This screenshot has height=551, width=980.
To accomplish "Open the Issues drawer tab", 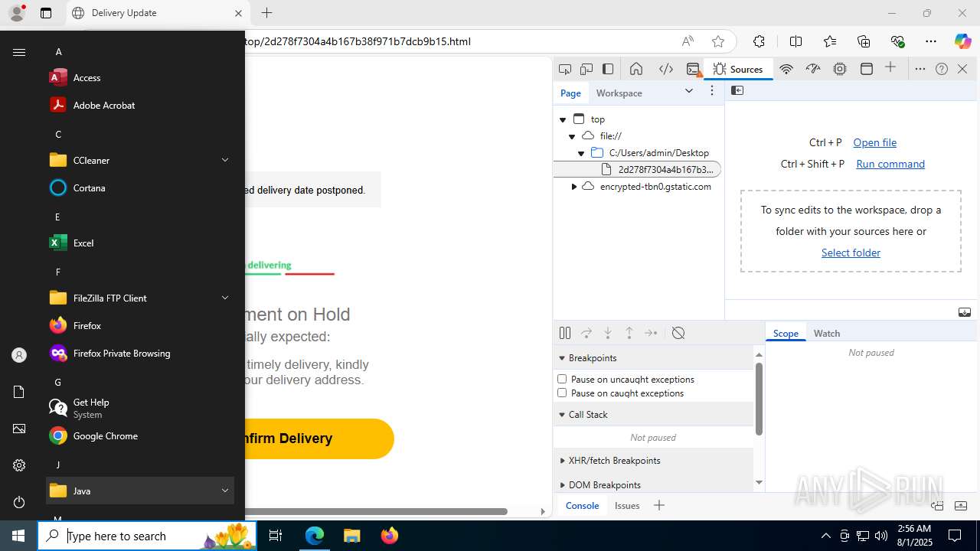I will point(627,505).
